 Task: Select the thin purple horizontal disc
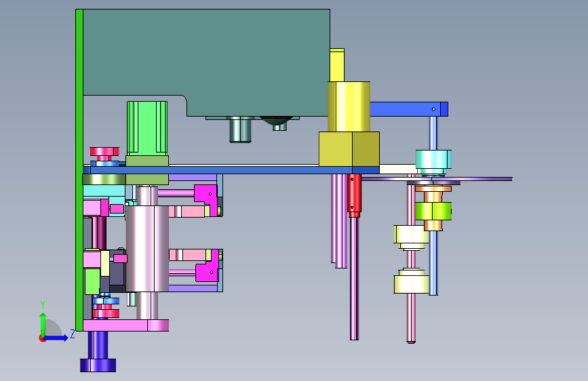pos(437,179)
